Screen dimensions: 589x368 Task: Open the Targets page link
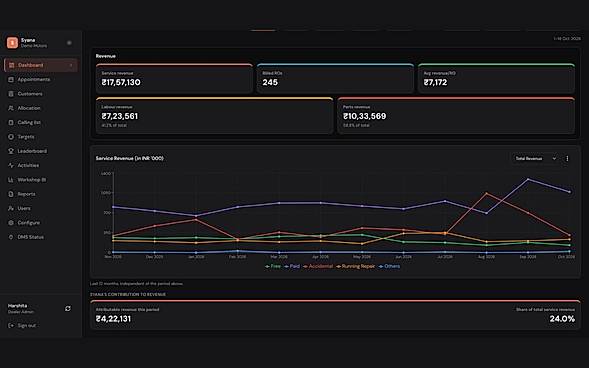click(41, 137)
